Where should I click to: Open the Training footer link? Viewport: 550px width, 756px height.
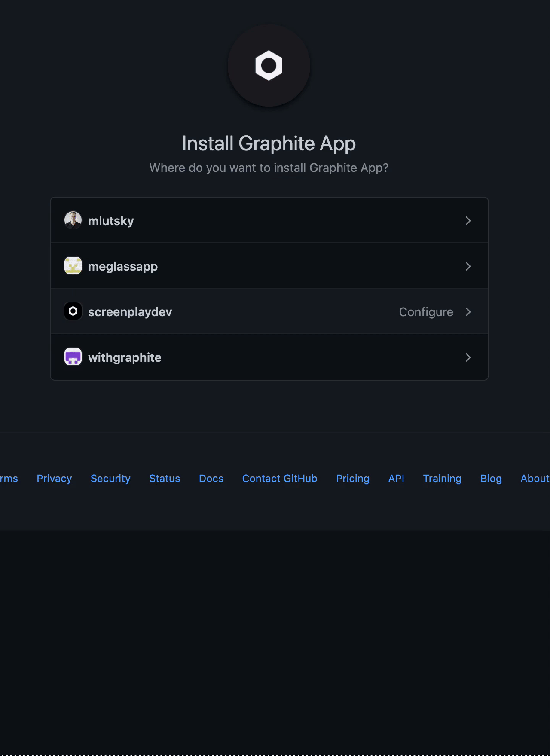pos(442,479)
